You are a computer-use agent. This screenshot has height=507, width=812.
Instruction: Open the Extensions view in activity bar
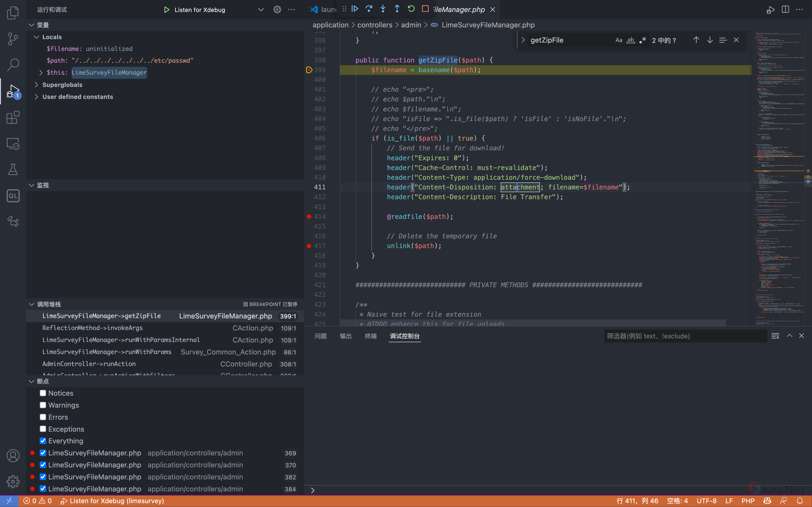13,117
